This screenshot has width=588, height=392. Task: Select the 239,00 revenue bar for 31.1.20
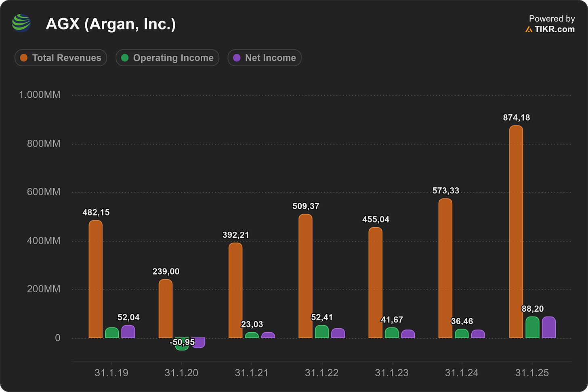tap(166, 309)
